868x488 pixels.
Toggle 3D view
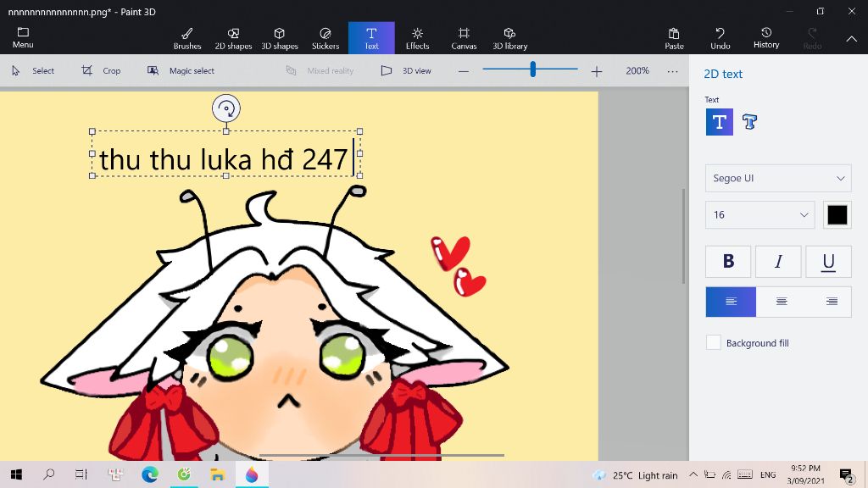(406, 71)
